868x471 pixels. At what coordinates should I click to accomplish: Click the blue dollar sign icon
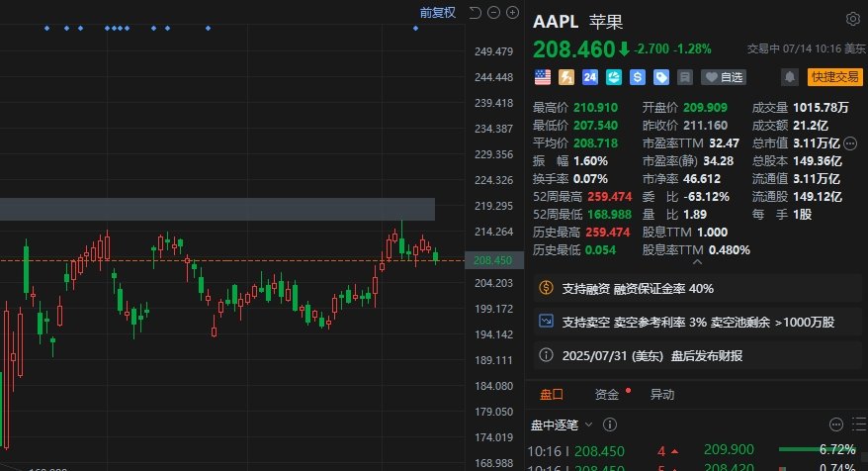638,77
